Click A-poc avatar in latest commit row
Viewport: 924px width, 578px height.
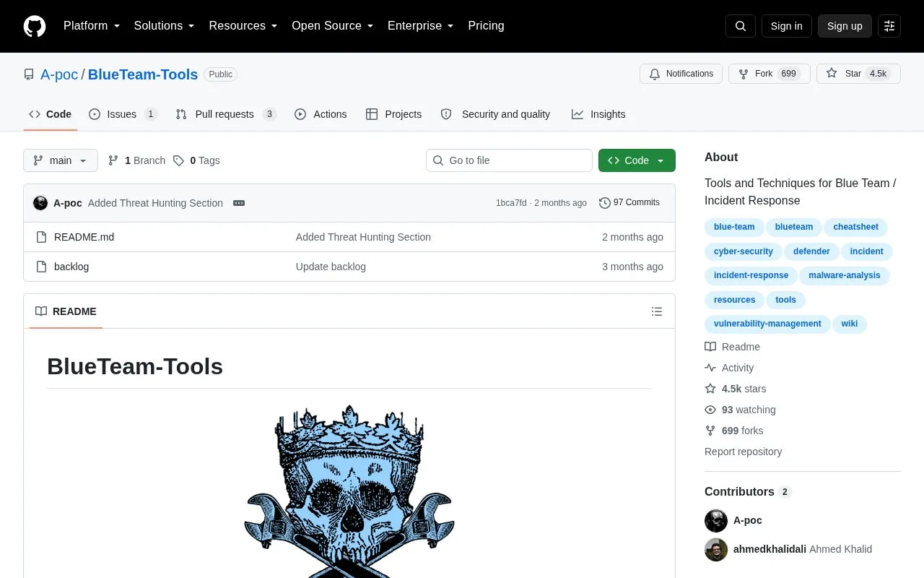40,203
